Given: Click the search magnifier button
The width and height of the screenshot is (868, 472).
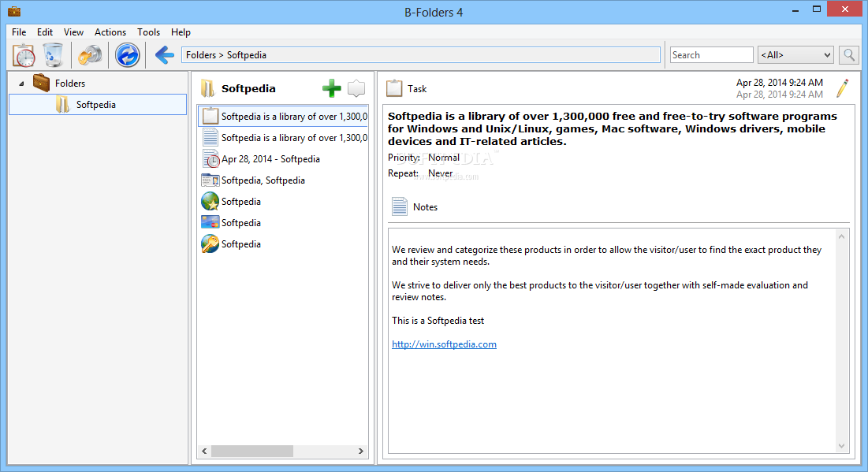Looking at the screenshot, I should tap(848, 55).
